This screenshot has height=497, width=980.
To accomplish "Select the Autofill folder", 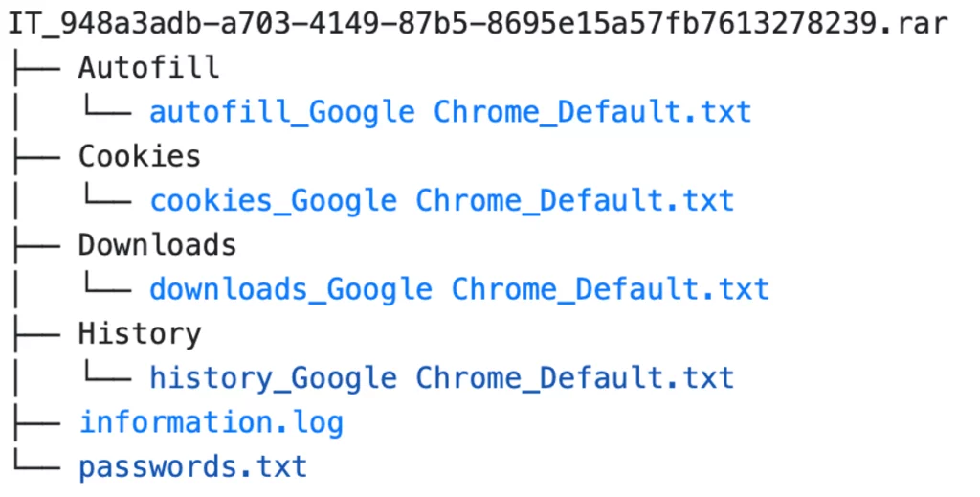I will click(148, 68).
